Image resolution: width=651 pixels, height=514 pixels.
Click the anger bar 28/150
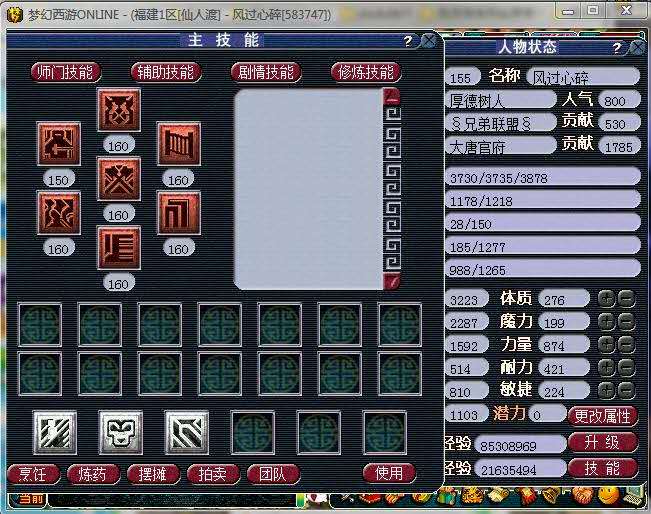click(543, 224)
